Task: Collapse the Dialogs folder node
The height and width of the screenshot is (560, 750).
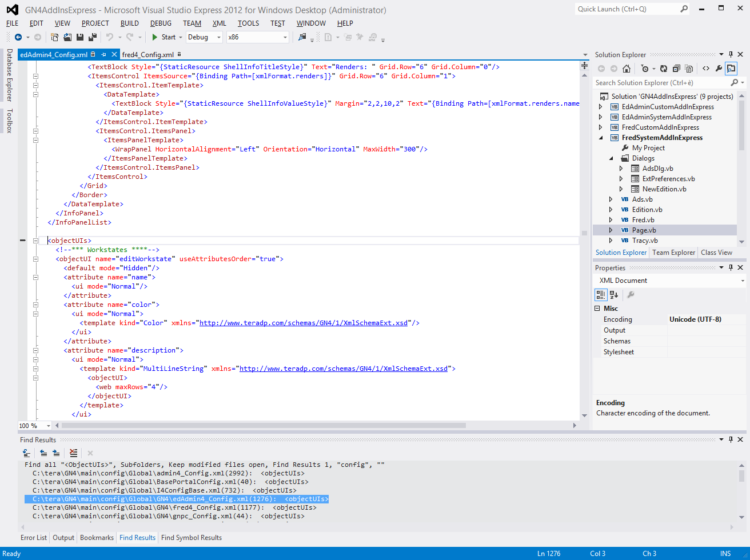Action: 611,158
